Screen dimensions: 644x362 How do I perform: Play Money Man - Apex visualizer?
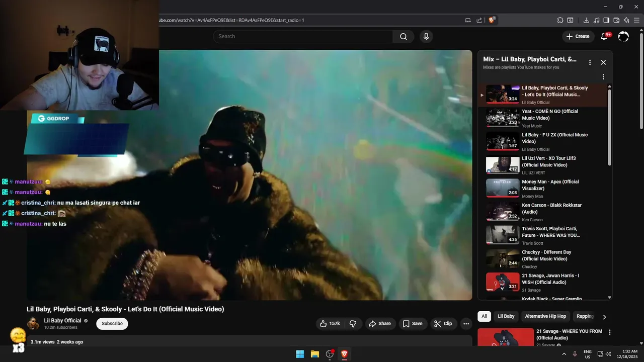[543, 189]
